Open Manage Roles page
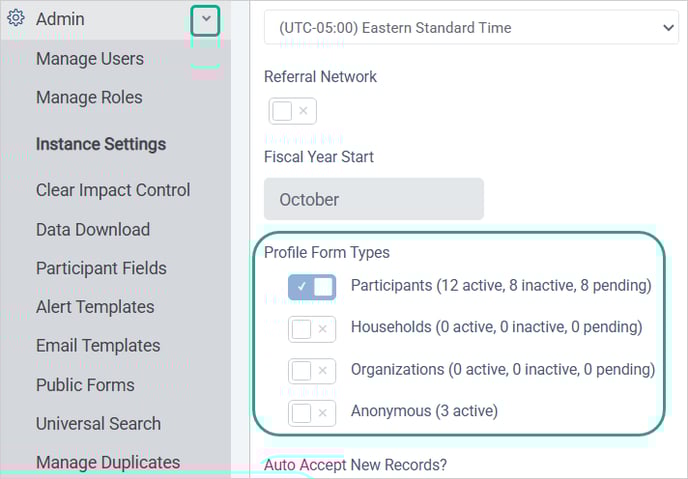The height and width of the screenshot is (479, 688). click(x=89, y=97)
